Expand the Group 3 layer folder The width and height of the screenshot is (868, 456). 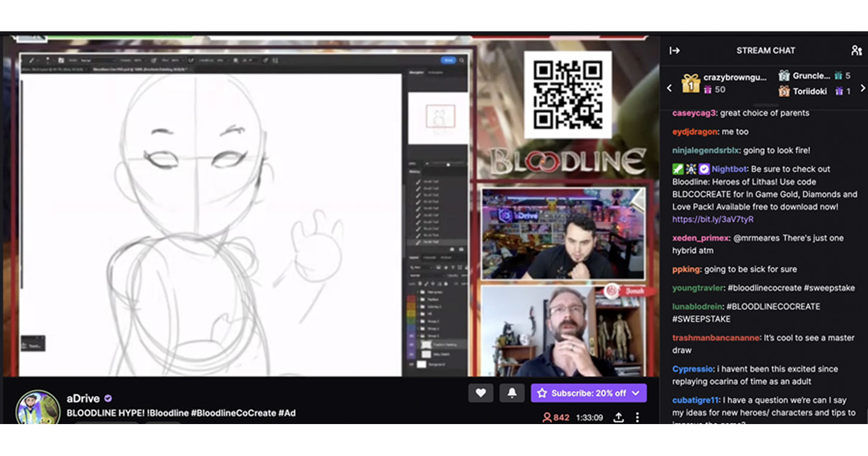(x=418, y=336)
